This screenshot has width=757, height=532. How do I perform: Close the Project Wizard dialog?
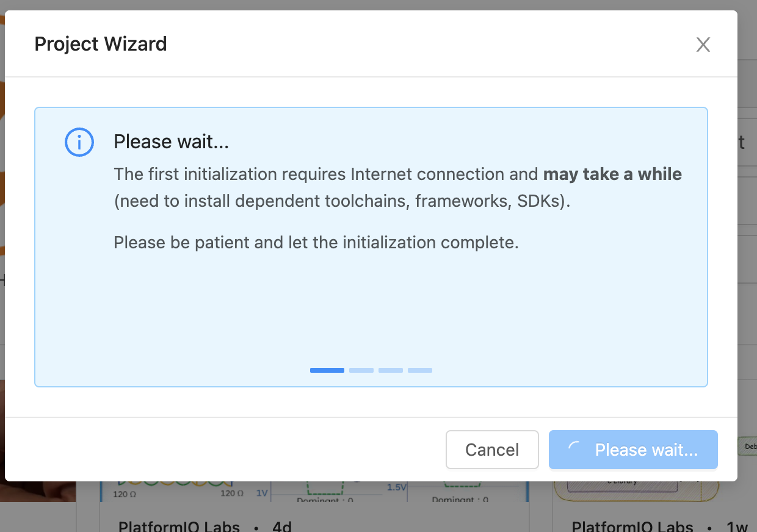click(x=703, y=45)
